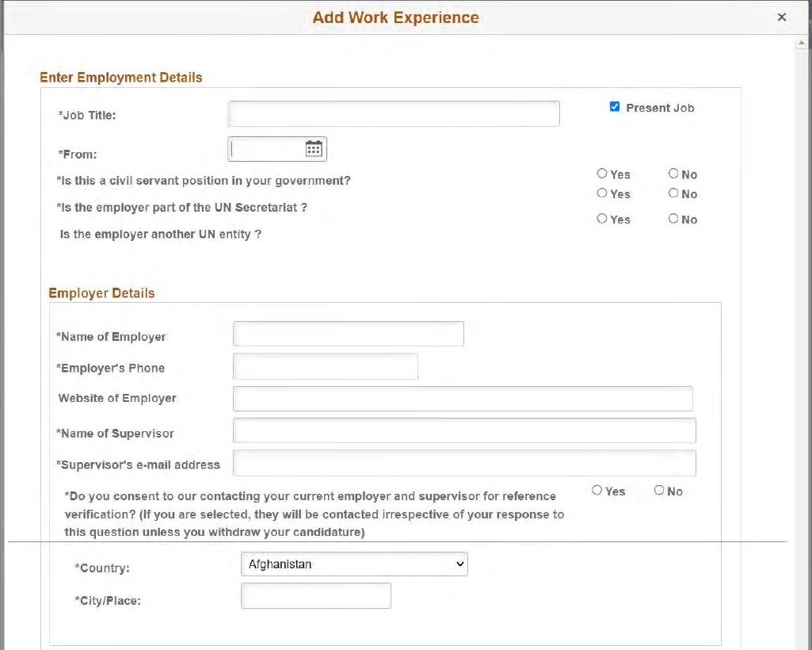This screenshot has height=650, width=812.
Task: Select Yes for UN Secretariat employer
Action: 602,193
